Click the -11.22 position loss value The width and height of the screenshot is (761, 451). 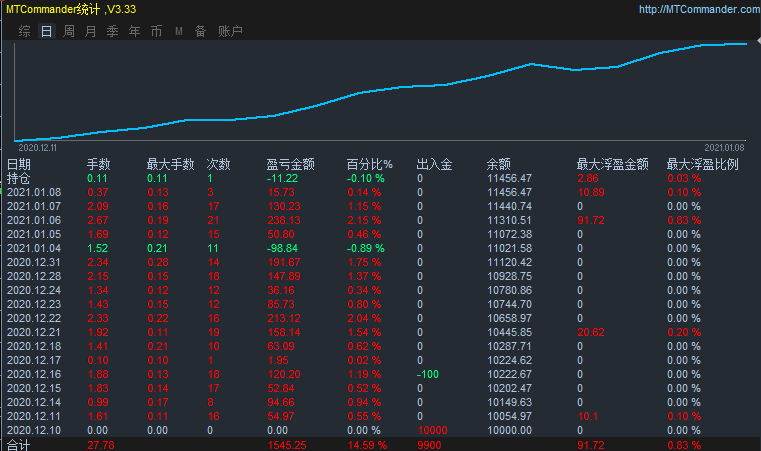tap(282, 179)
